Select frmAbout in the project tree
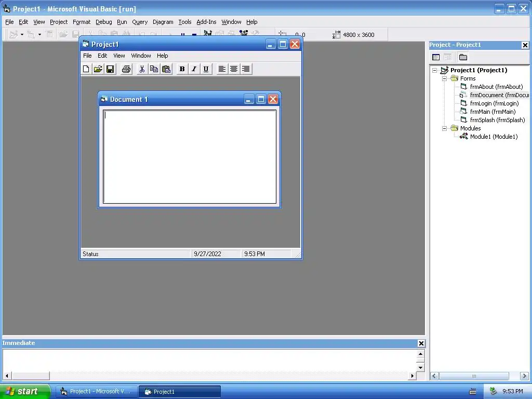The width and height of the screenshot is (532, 399). coord(496,87)
